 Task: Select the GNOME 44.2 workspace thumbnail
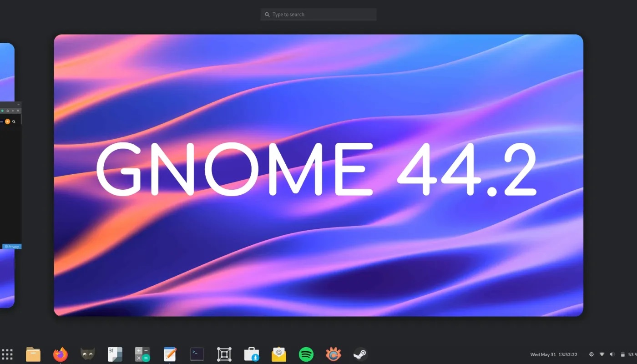(x=318, y=175)
